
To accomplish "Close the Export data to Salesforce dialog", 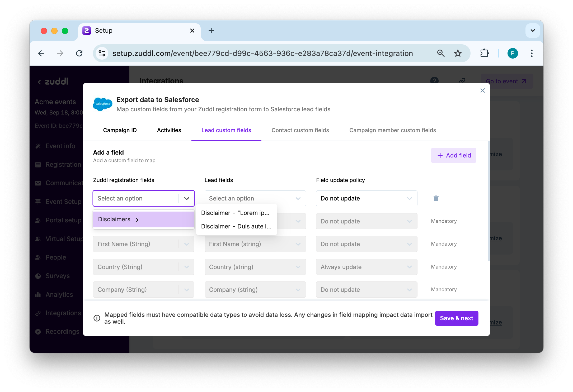I will pos(482,90).
